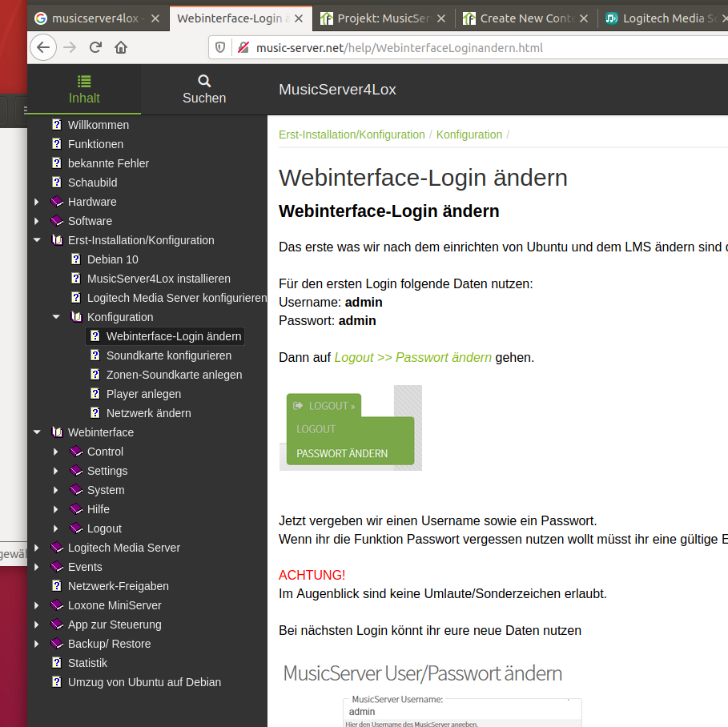This screenshot has height=727, width=728.
Task: Collapse the Erst-Installation/Konfiguration section
Action: [37, 240]
